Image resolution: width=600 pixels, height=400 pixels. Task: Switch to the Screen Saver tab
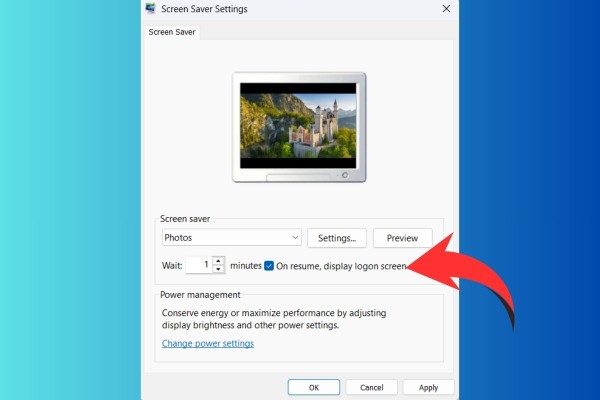(x=173, y=32)
